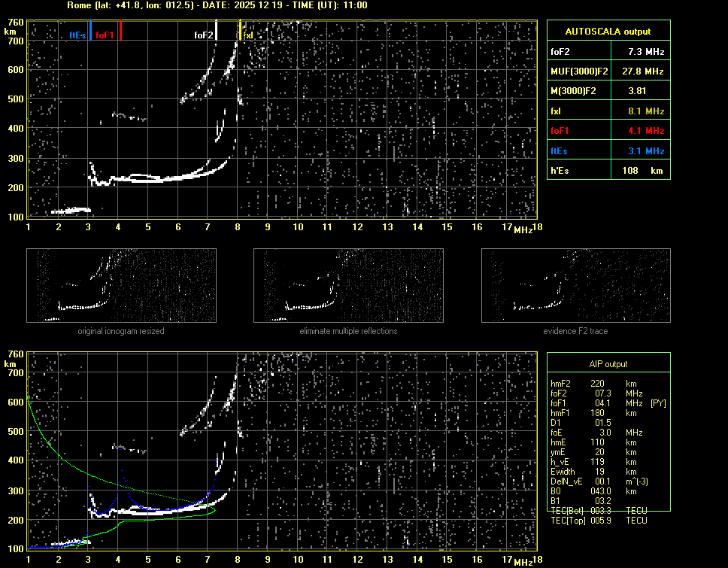Select the h'Es 108 km row

(608, 171)
